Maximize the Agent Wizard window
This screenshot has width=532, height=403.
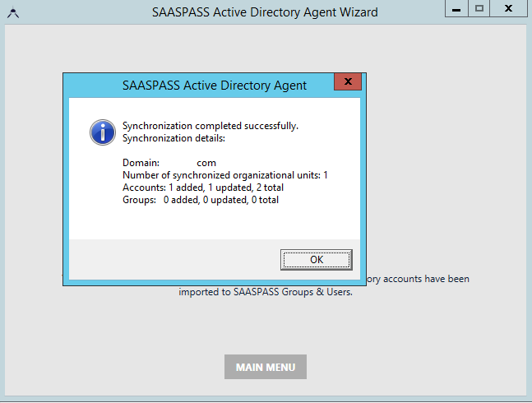click(479, 8)
